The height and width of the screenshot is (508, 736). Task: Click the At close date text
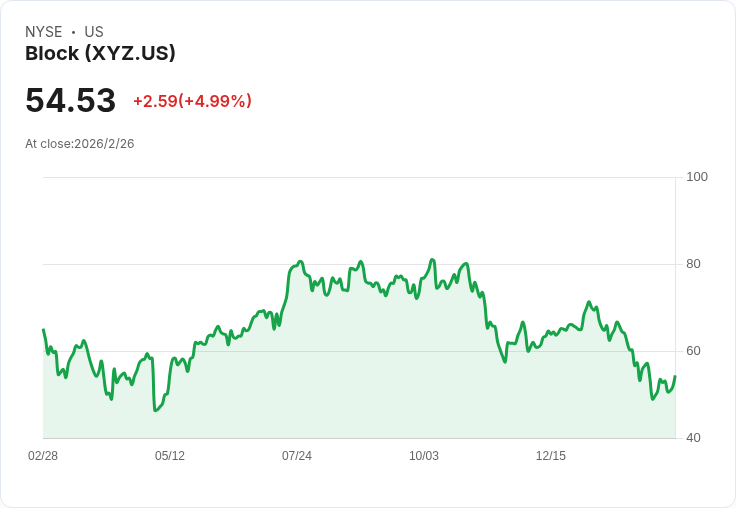click(80, 144)
